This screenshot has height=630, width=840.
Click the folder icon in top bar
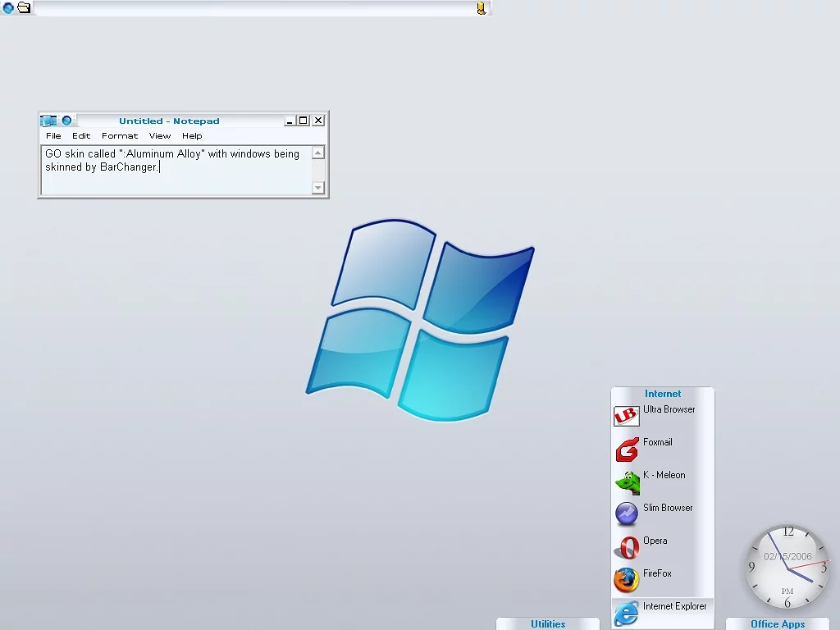click(x=24, y=8)
